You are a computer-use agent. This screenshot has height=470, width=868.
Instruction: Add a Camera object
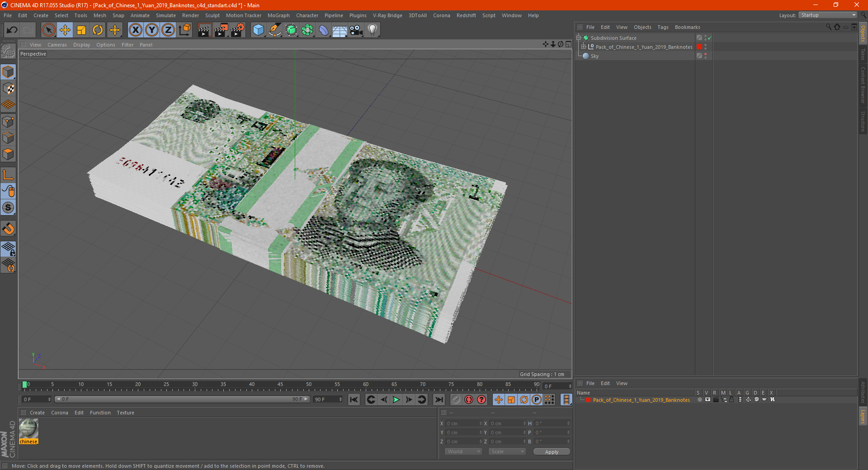[x=356, y=30]
